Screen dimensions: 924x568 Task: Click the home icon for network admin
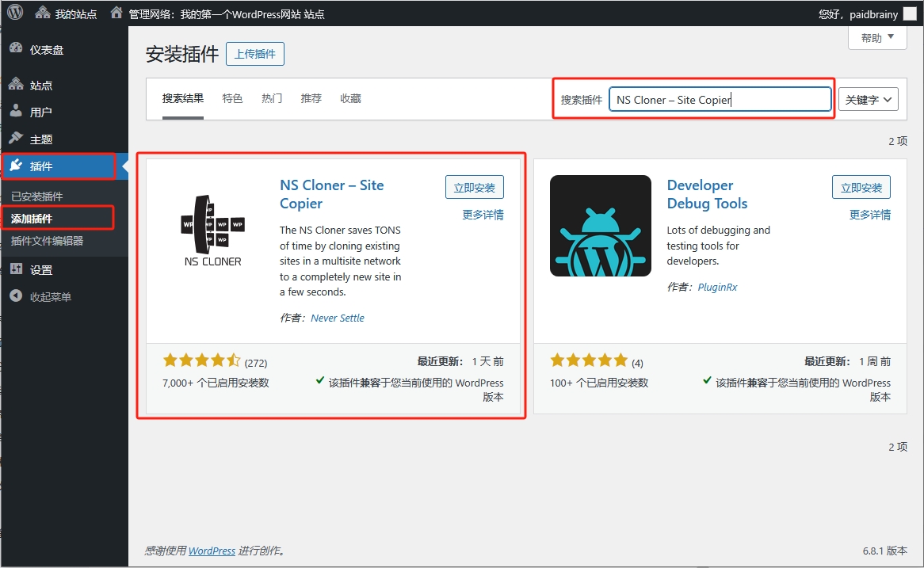[116, 13]
